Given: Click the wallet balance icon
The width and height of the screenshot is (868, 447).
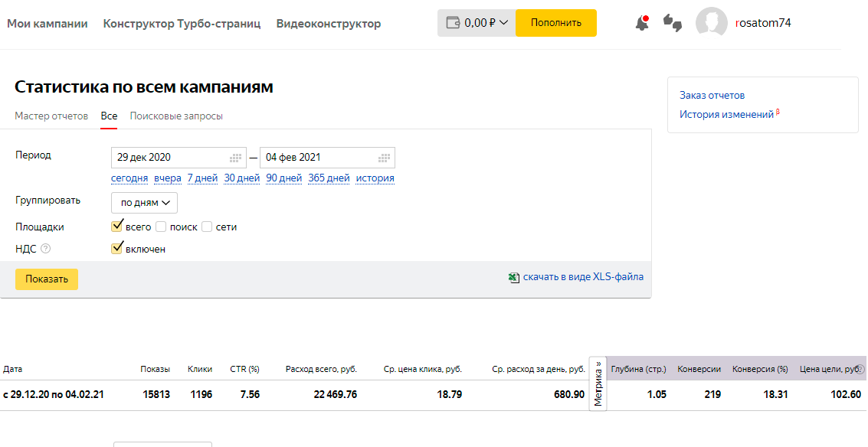Looking at the screenshot, I should 452,23.
